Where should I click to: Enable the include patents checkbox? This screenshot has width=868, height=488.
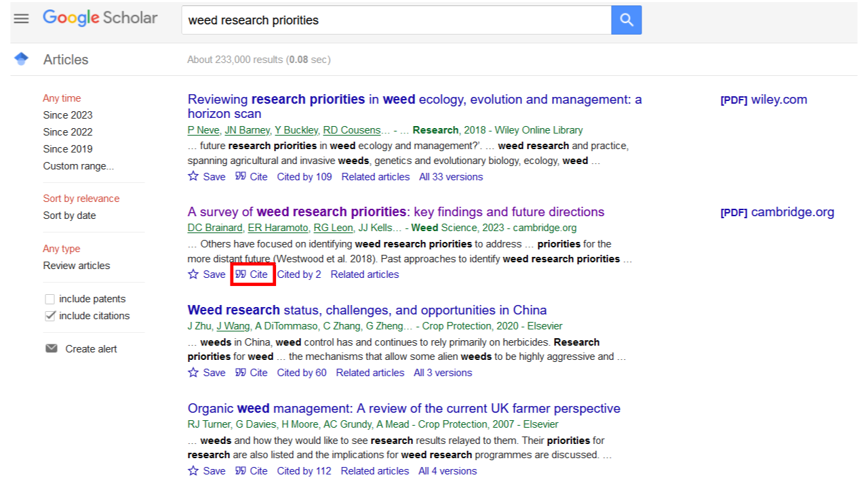coord(50,299)
